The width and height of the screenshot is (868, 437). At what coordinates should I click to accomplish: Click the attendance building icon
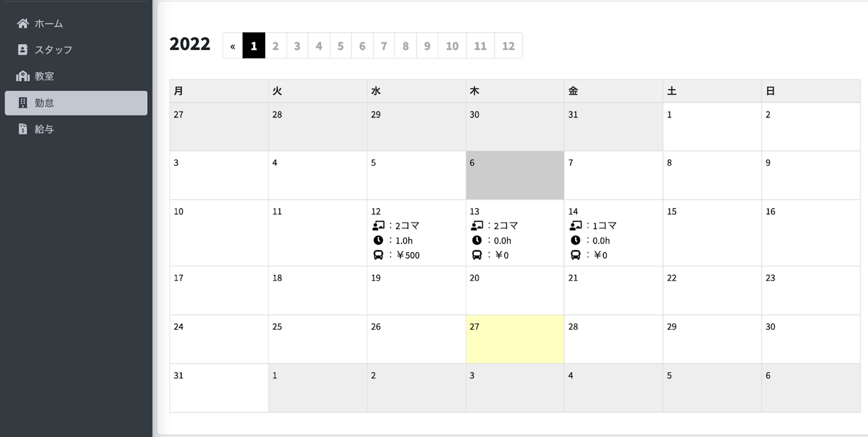(x=23, y=103)
